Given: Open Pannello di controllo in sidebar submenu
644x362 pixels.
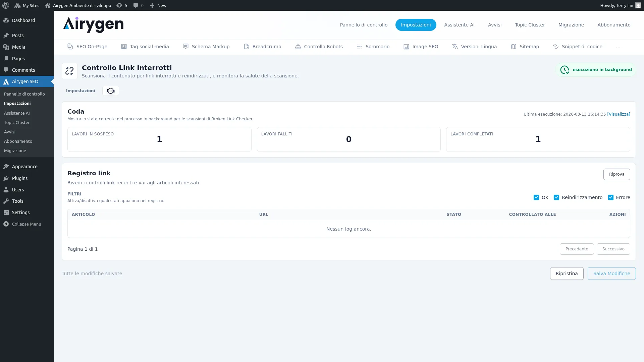Looking at the screenshot, I should [x=24, y=94].
